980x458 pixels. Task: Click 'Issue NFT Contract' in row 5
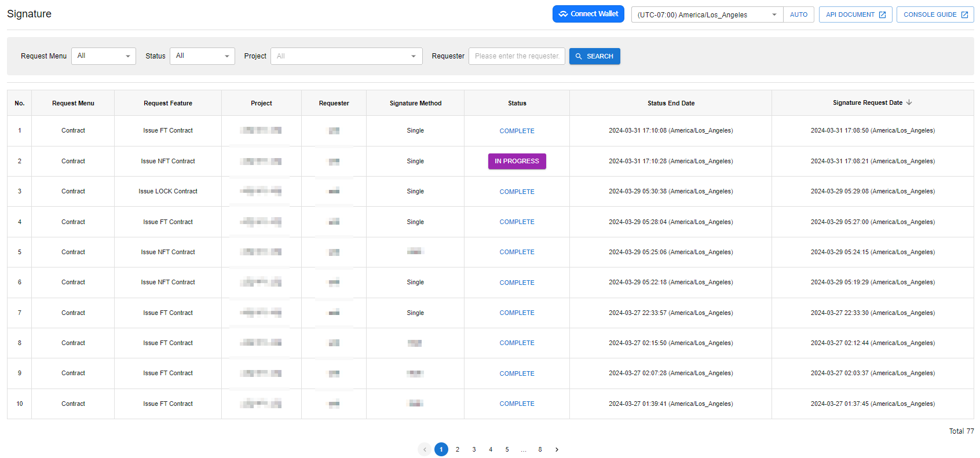[x=168, y=252]
